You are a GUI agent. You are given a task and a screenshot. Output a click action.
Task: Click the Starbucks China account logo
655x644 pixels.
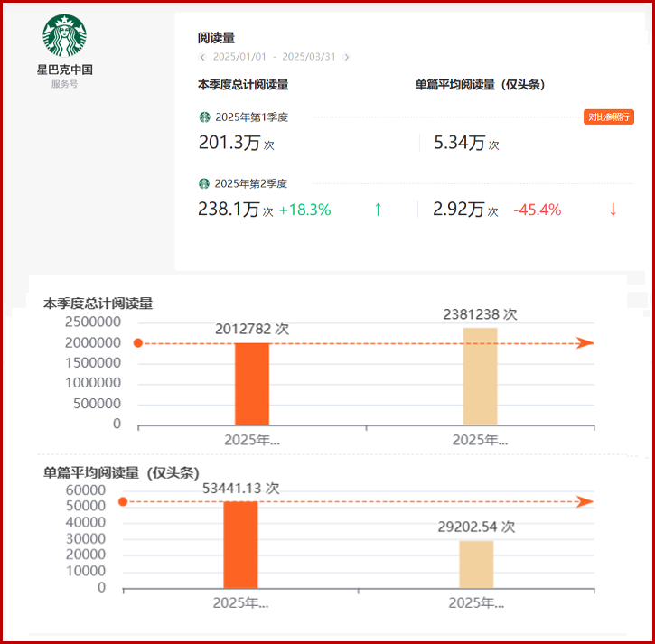point(65,35)
